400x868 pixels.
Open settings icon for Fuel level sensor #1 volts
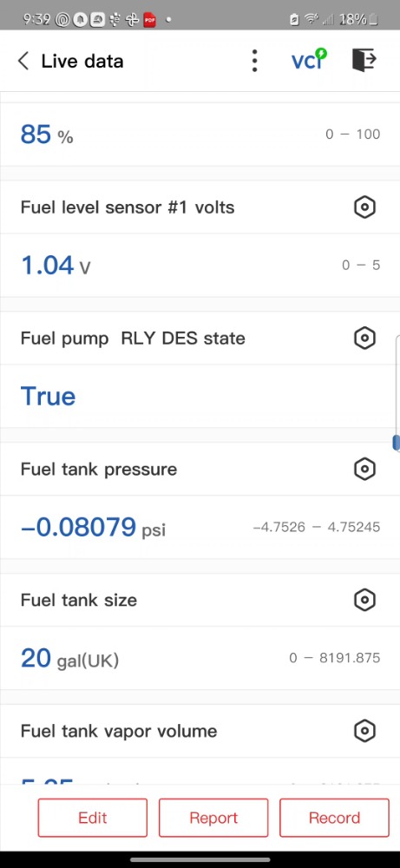[x=364, y=207]
